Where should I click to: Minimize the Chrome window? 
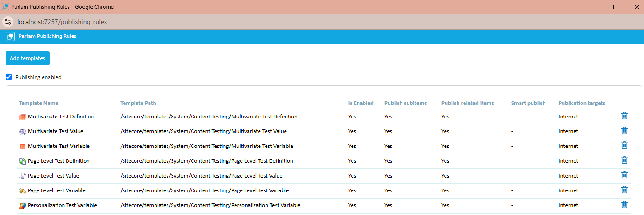(x=594, y=7)
